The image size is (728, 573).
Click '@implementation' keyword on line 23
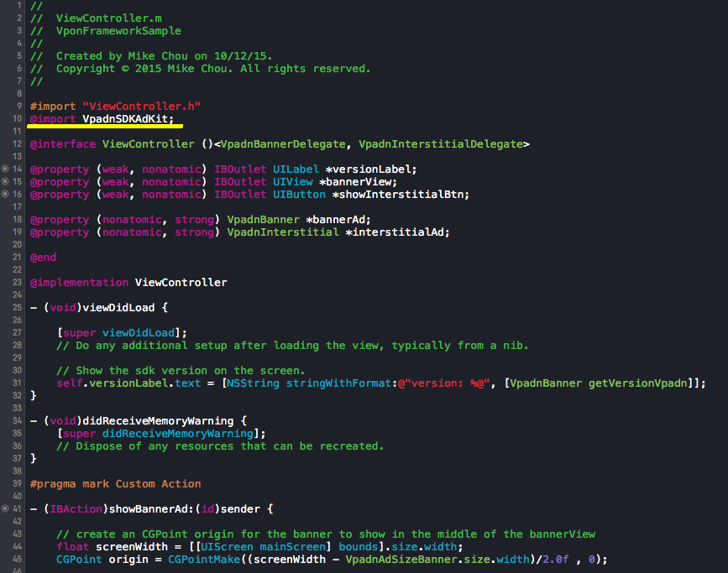coord(80,283)
